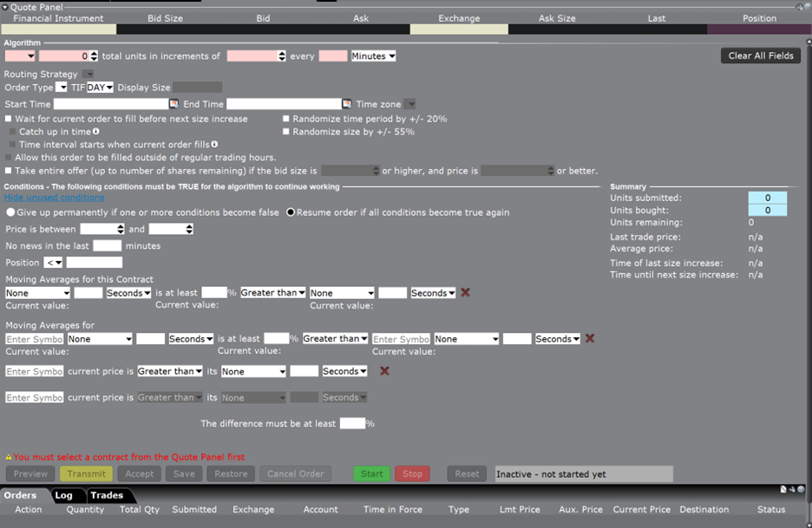Click the Status column header in Orders

pyautogui.click(x=771, y=510)
